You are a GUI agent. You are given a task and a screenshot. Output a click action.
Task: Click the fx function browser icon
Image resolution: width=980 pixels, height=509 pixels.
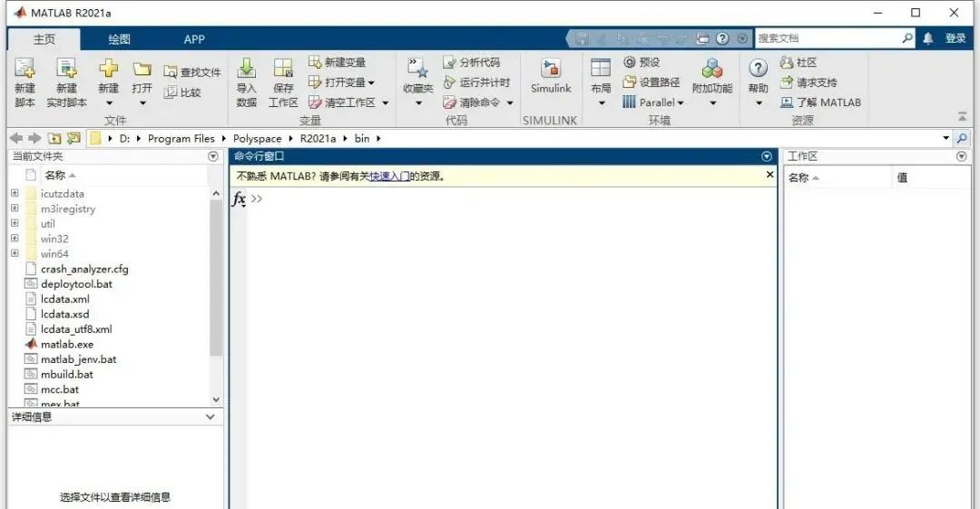tap(239, 199)
